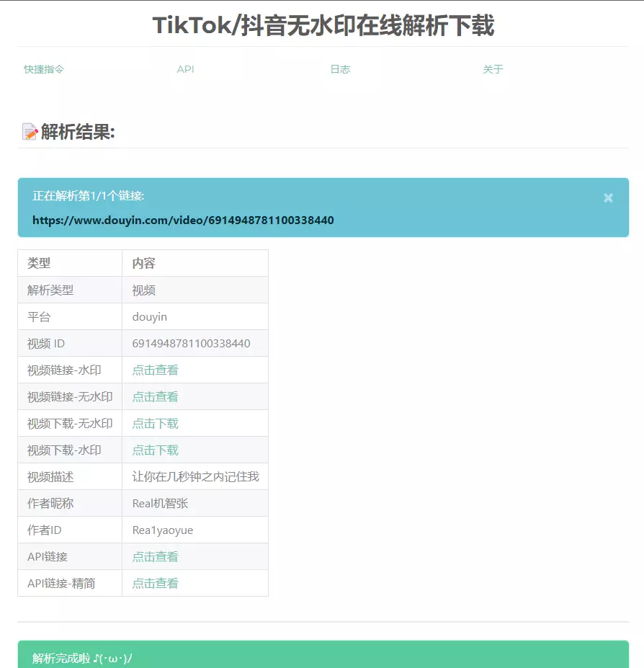Viewport: 644px width, 668px height.
Task: Click the 视频下载-水印 row label
Action: (64, 450)
